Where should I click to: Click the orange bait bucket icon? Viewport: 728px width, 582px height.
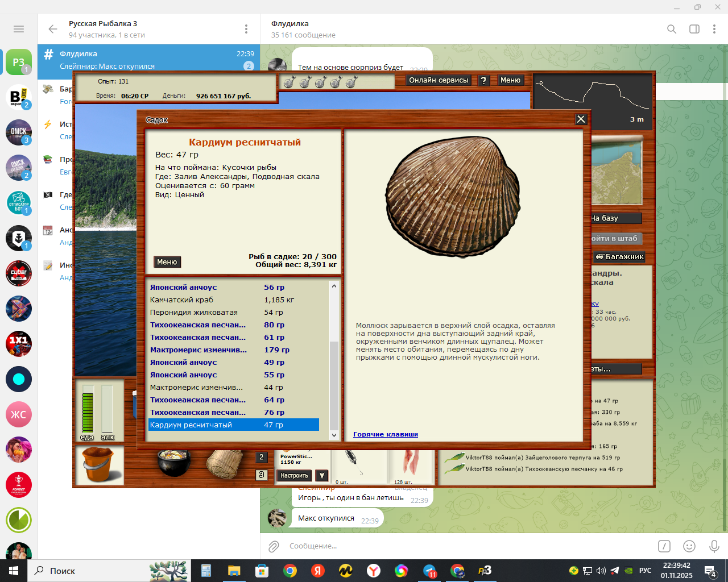[x=100, y=465]
